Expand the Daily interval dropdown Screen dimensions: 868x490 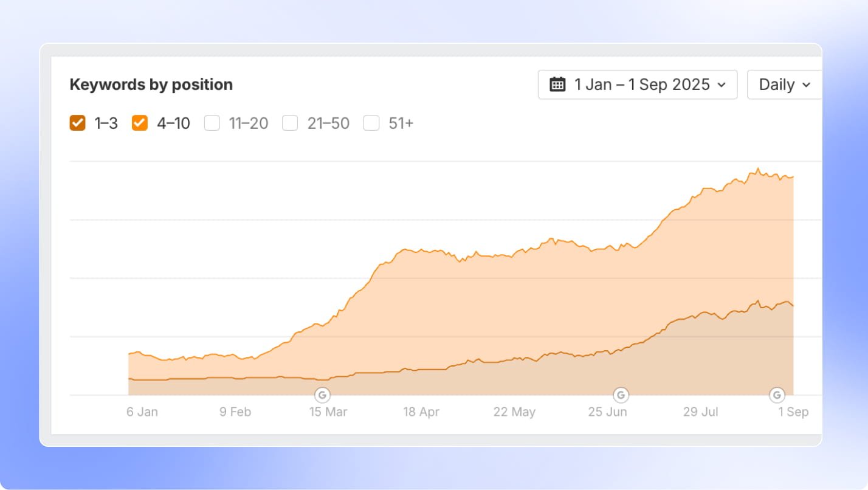(x=784, y=85)
